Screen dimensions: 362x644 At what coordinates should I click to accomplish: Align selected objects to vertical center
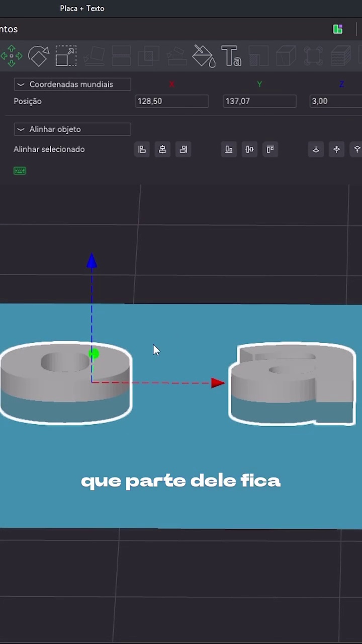[249, 149]
